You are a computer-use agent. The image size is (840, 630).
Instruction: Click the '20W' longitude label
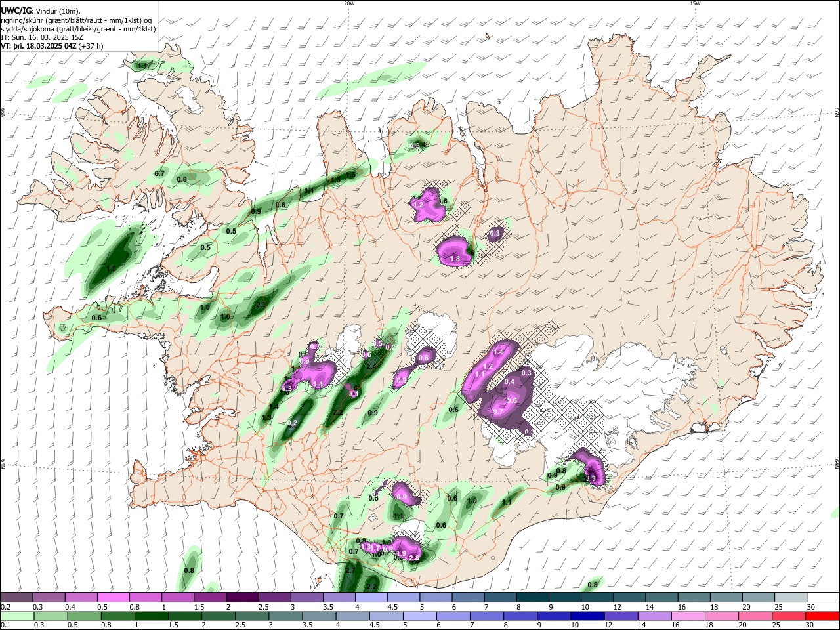click(349, 3)
